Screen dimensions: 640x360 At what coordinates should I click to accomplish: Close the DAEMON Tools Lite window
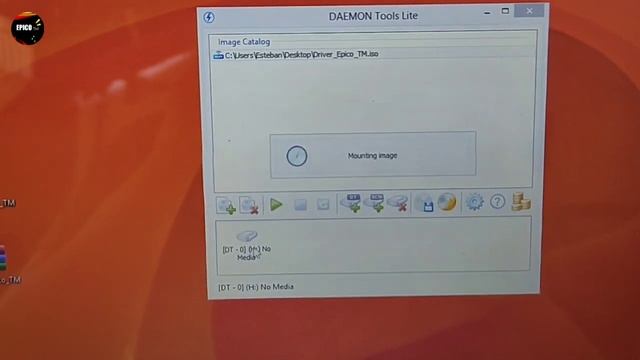tap(529, 11)
